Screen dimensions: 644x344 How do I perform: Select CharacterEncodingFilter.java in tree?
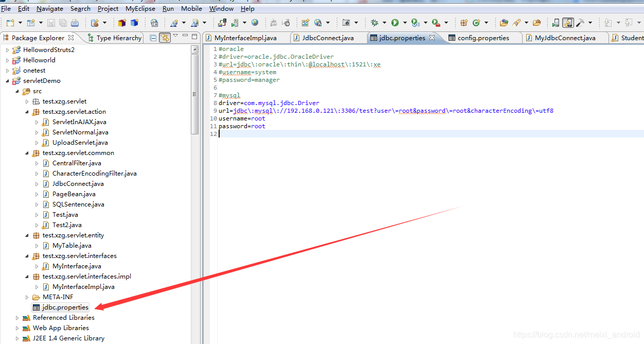(x=95, y=174)
